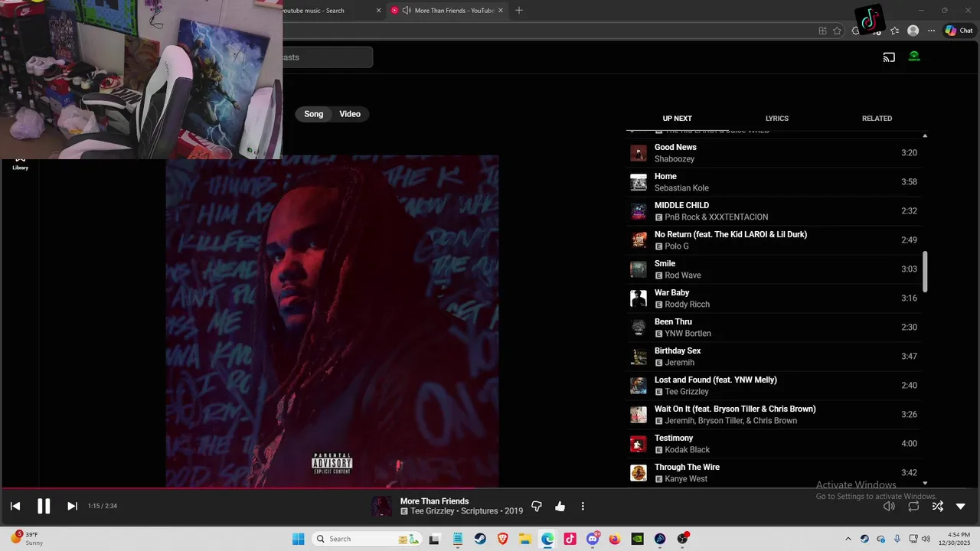Collapse the player page with the down arrow
The width and height of the screenshot is (980, 551).
click(961, 506)
